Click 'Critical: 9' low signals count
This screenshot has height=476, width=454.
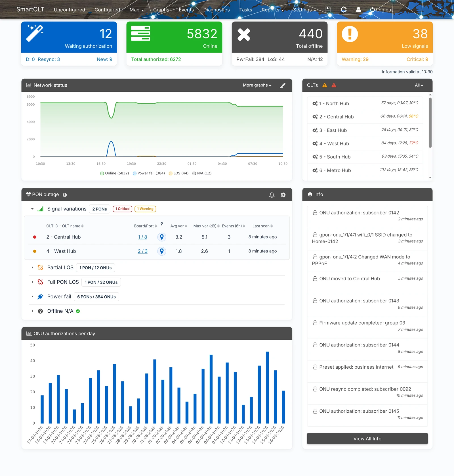417,59
